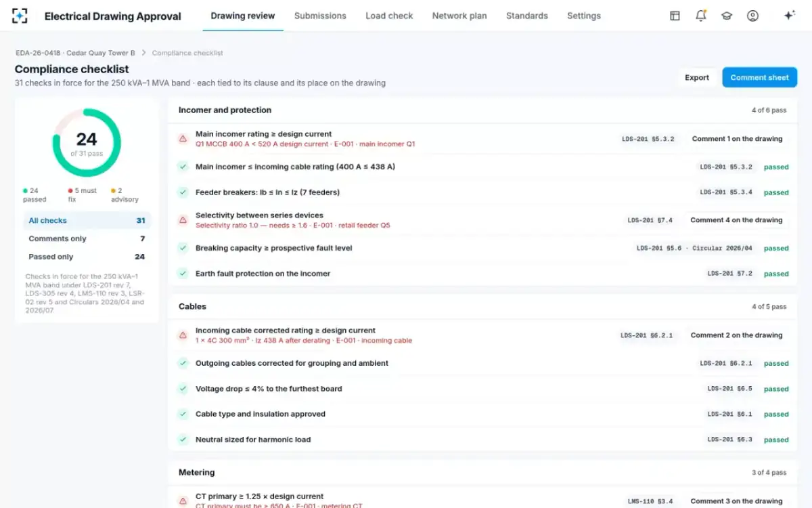
Task: Select the Drawing review tab
Action: click(243, 16)
